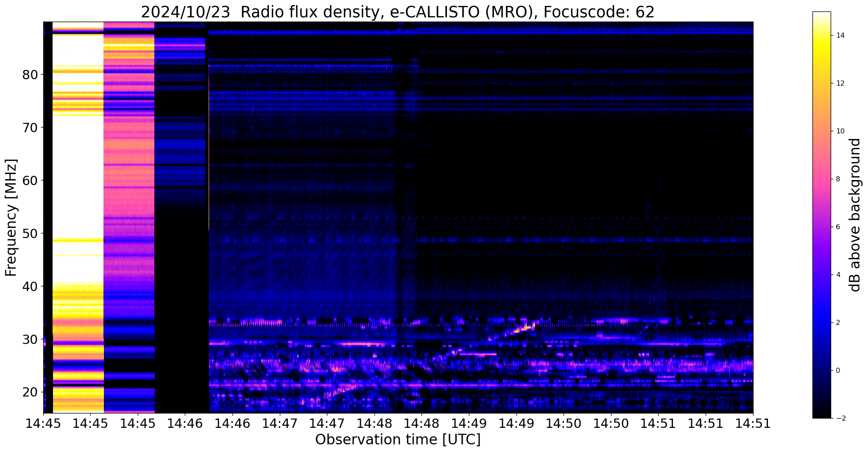Select the 30 MHz frequency tick label
This screenshot has width=868, height=452.
tap(30, 340)
